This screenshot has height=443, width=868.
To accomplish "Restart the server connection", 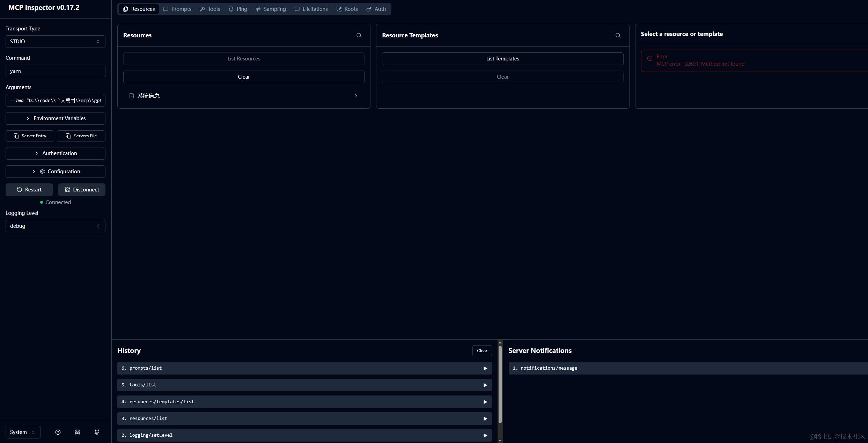I will (29, 190).
